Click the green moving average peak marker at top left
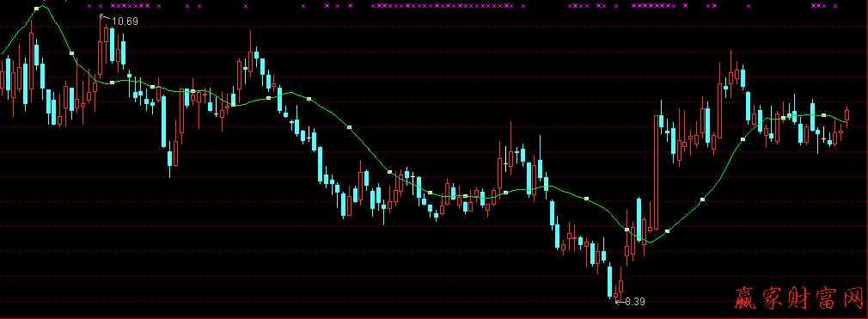This screenshot has width=868, height=319. pos(37,9)
